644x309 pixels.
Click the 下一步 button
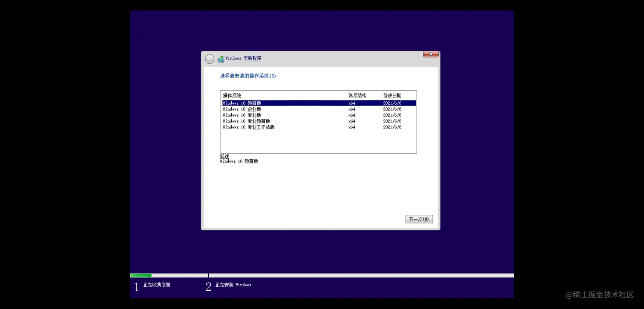[419, 219]
